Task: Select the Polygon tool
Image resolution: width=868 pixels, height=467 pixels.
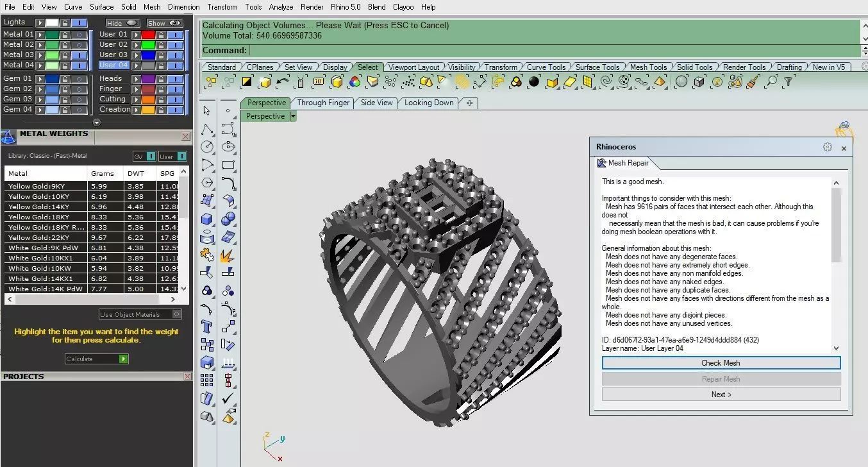Action: point(207,183)
